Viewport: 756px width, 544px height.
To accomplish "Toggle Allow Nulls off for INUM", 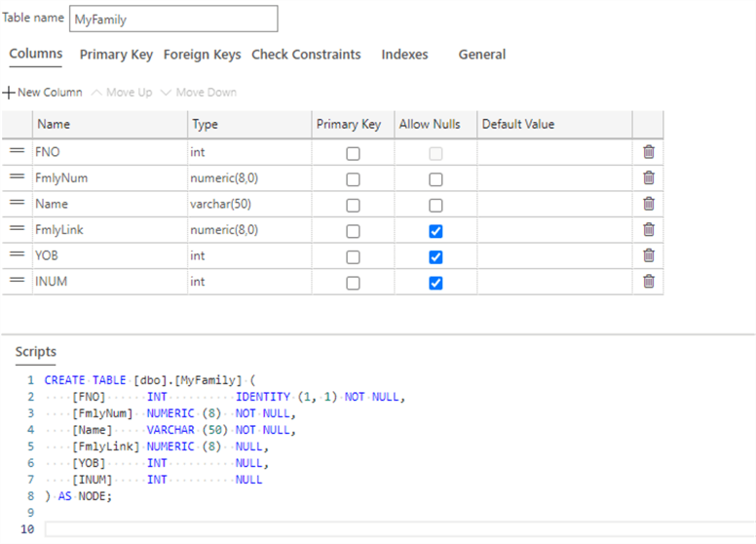I will point(435,283).
